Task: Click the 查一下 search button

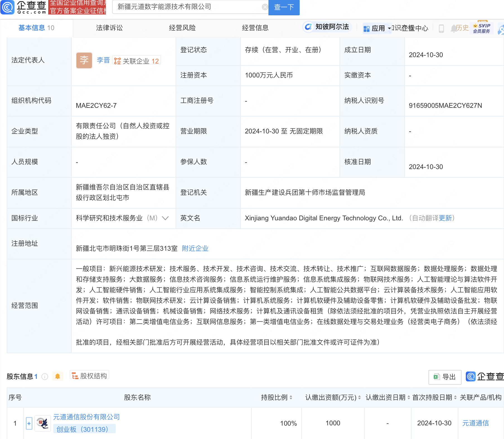Action: pos(284,7)
